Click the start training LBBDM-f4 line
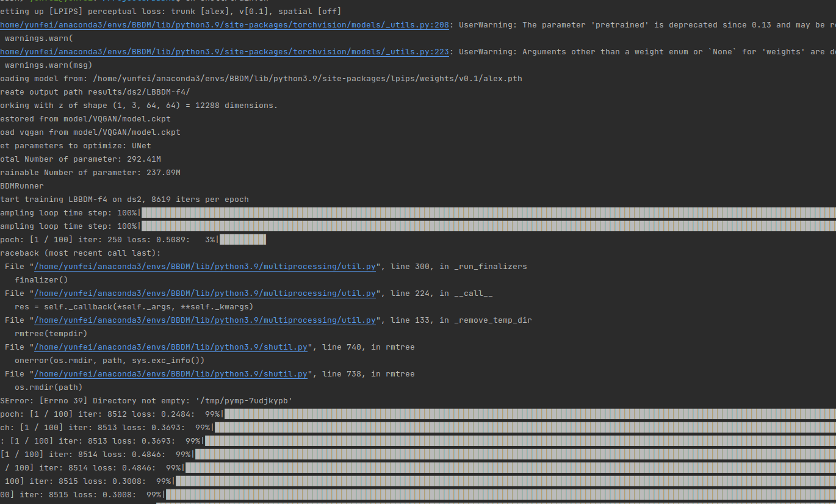The height and width of the screenshot is (504, 836). click(122, 199)
